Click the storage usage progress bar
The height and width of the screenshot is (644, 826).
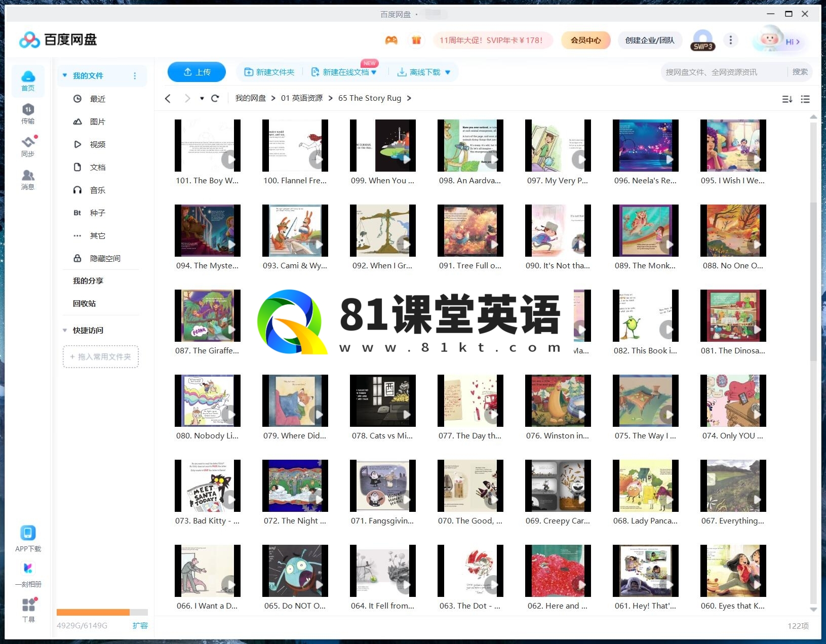[x=102, y=612]
